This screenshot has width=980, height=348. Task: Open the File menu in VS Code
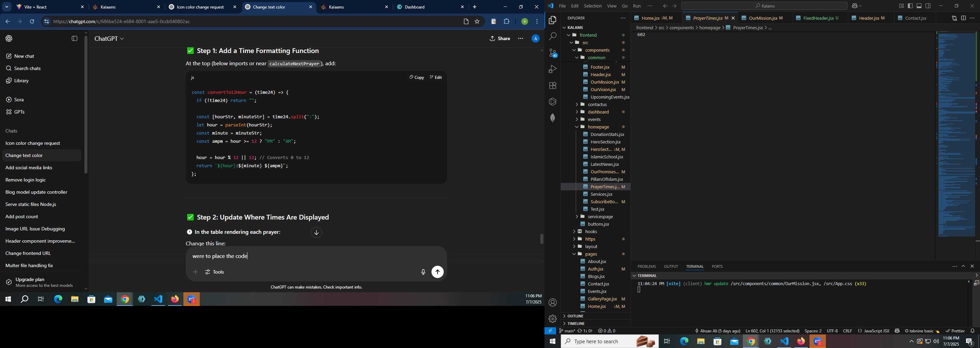pyautogui.click(x=562, y=6)
